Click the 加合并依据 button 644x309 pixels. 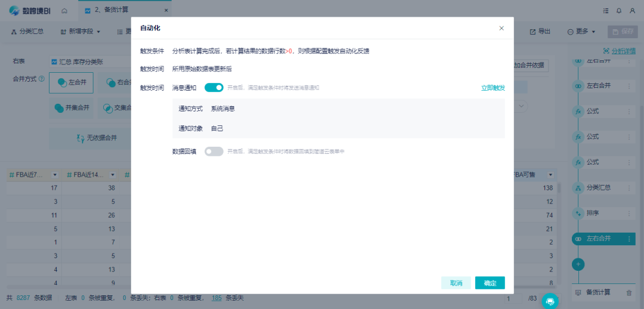(531, 66)
